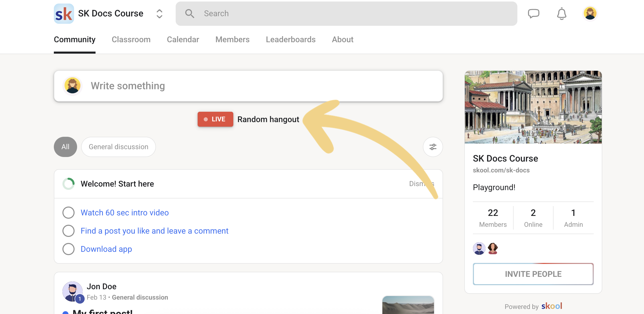
Task: Open the notifications bell
Action: 562,14
